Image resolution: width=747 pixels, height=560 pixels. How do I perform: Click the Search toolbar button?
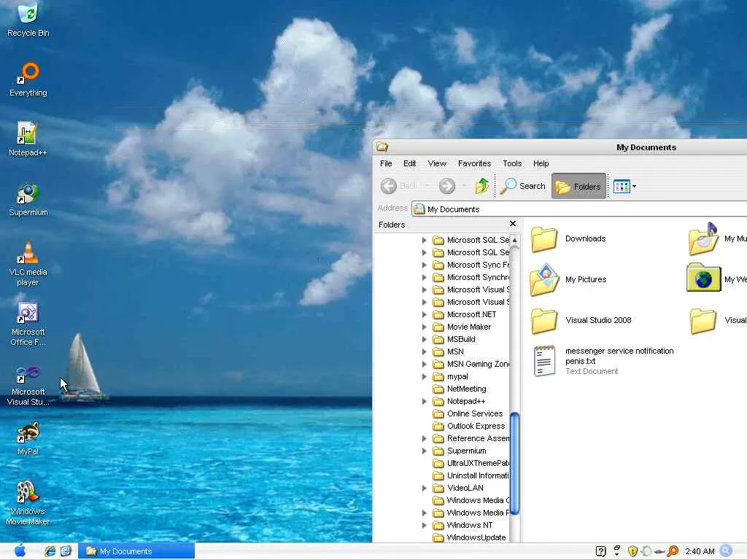[522, 186]
